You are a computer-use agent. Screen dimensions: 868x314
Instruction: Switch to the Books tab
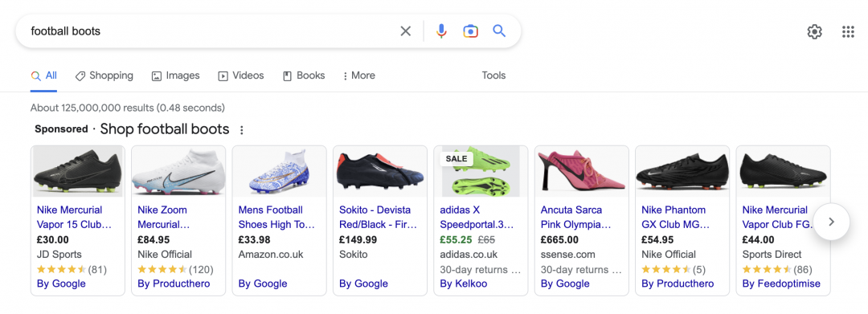304,75
